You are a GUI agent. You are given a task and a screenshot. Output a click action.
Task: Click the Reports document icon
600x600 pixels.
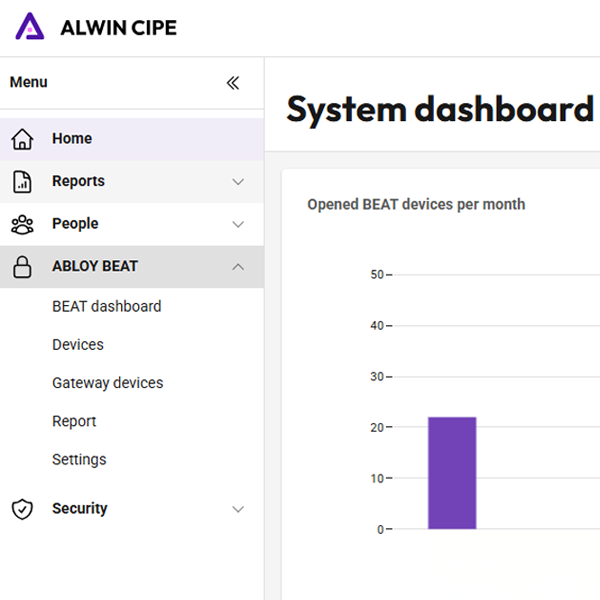point(22,181)
